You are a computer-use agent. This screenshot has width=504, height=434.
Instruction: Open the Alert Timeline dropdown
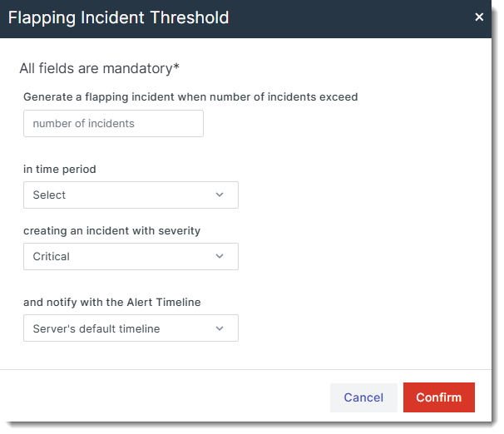pos(131,328)
